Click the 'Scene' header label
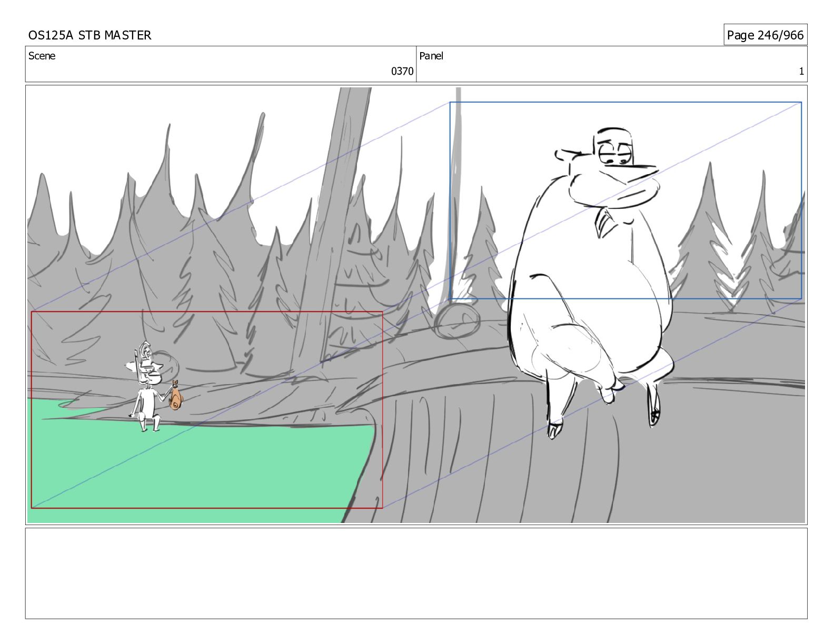The height and width of the screenshot is (644, 834). click(x=42, y=56)
